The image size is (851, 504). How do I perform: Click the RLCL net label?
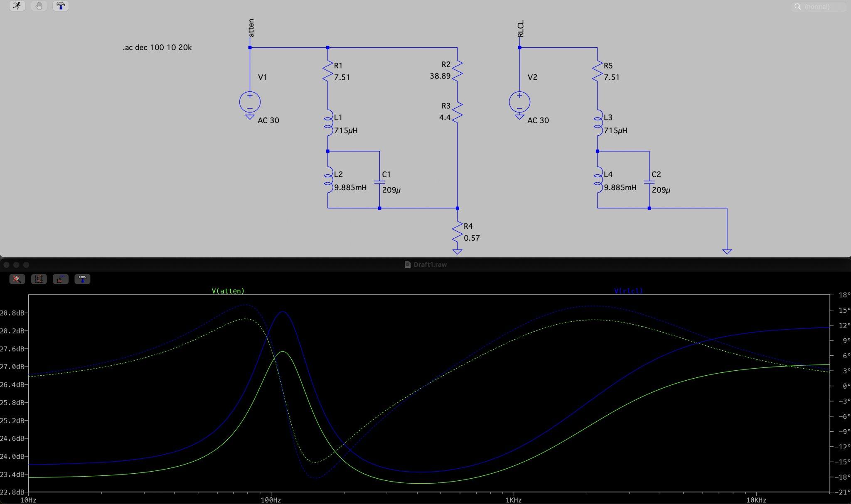coord(521,29)
